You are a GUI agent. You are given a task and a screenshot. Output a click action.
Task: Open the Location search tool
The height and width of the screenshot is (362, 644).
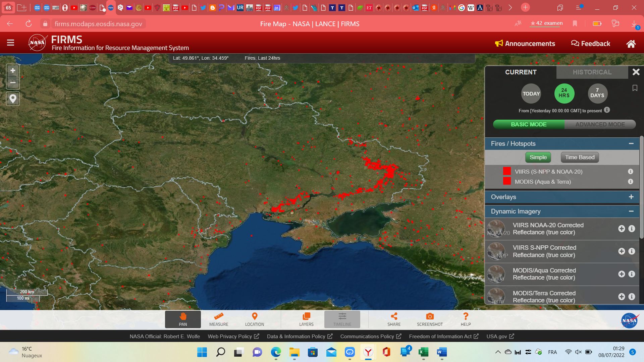[x=255, y=319]
